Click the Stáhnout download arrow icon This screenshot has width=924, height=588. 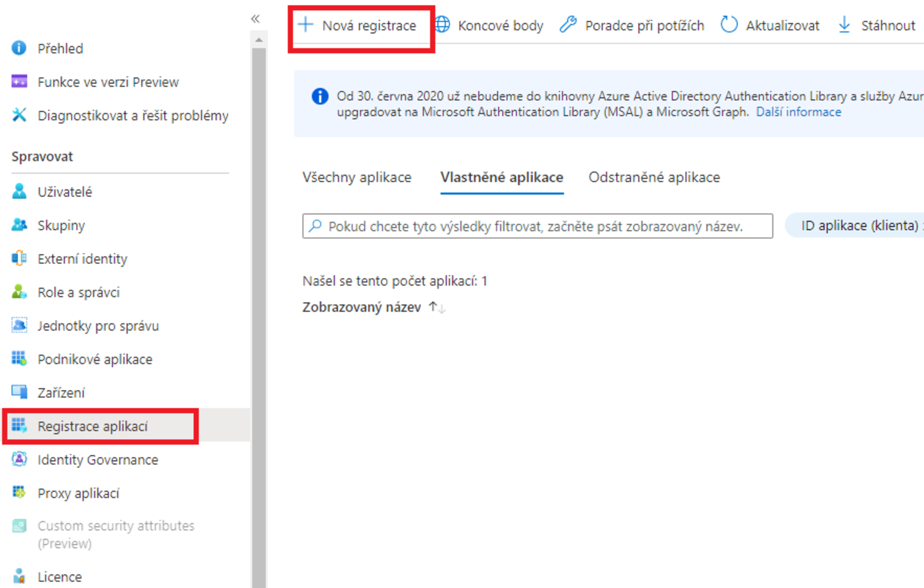(844, 25)
